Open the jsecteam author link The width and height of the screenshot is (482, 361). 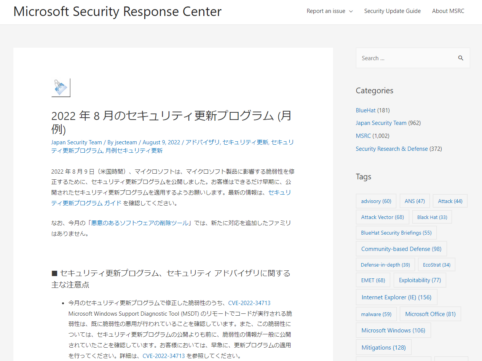126,142
